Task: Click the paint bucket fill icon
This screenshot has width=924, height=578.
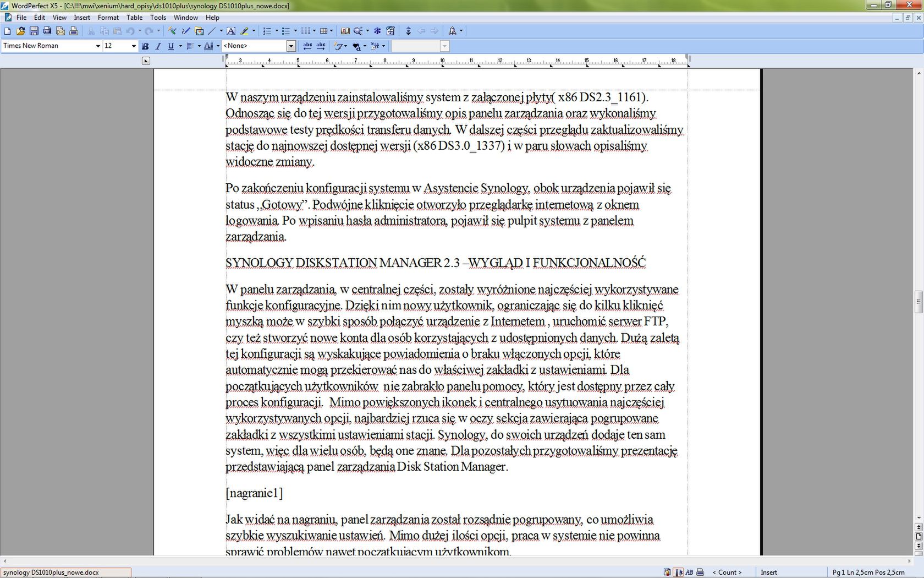Action: point(356,46)
